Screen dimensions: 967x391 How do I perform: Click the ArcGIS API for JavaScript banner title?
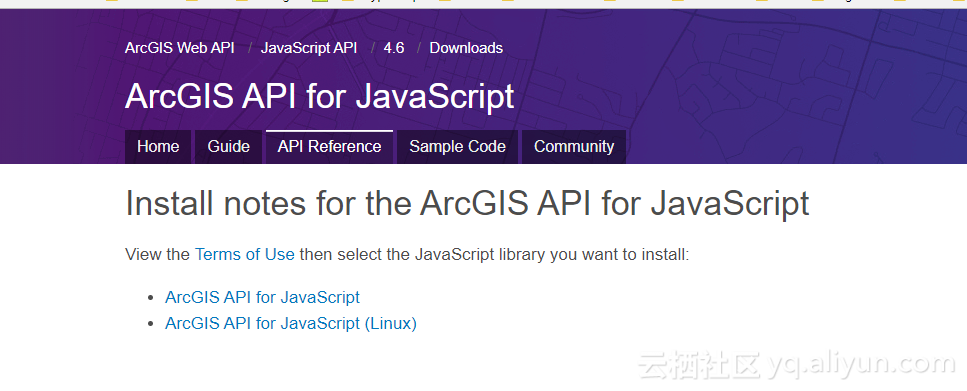tap(319, 96)
